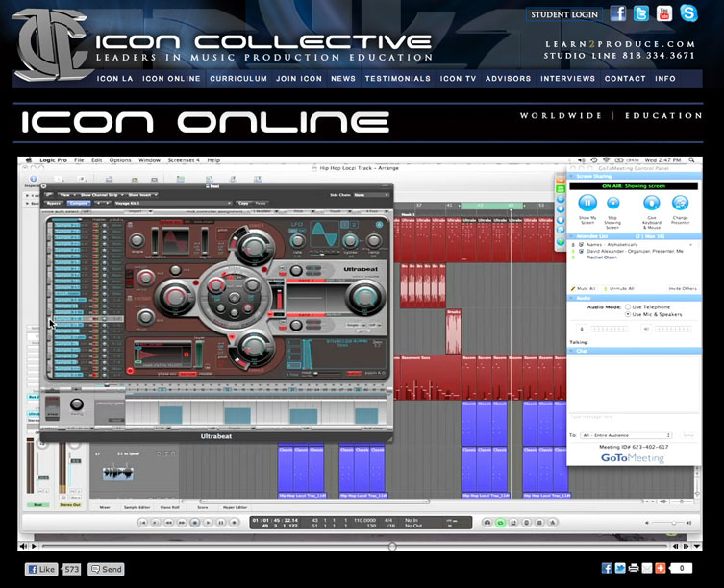Screen dimensions: 724x588
Task: Click the Change Presenter icon
Action: point(680,203)
